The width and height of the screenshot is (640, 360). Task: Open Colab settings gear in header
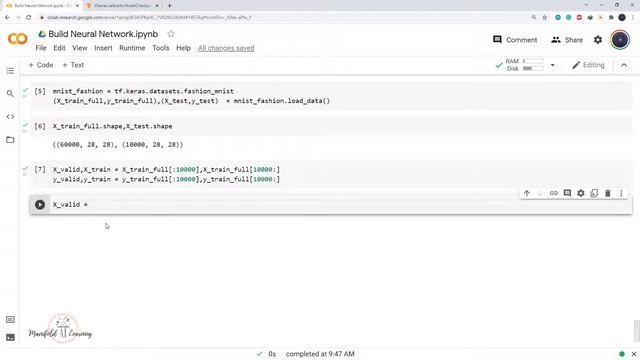click(598, 40)
